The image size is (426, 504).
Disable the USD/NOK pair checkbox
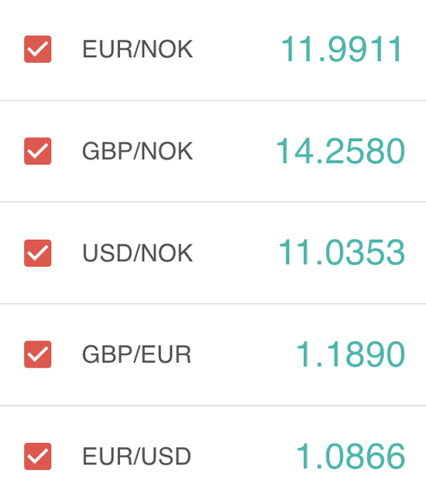[37, 253]
